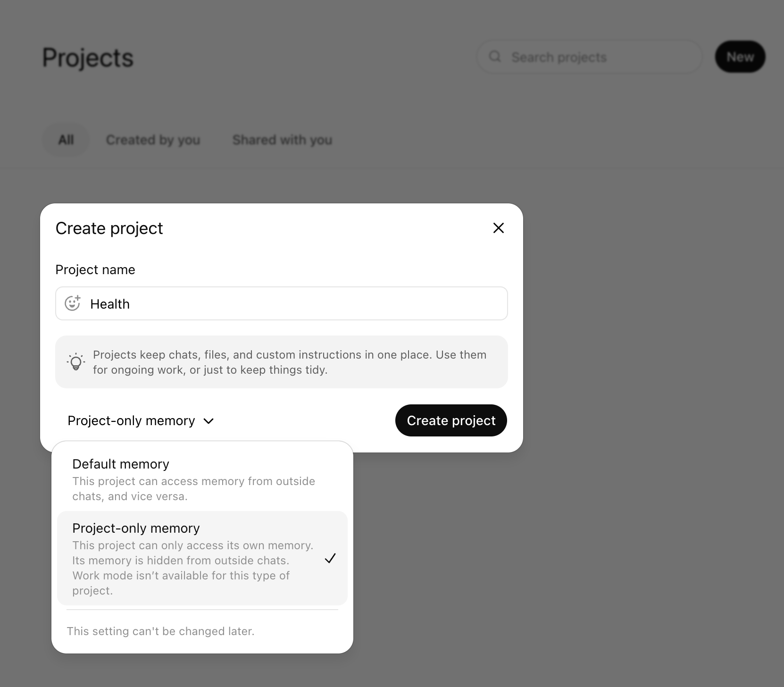Click the projects tip information box
This screenshot has width=784, height=687.
click(x=282, y=362)
